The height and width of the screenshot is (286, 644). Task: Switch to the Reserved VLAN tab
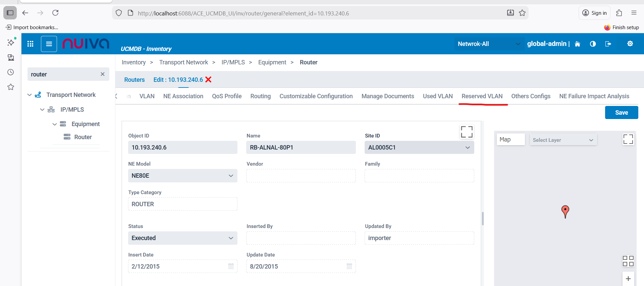(482, 96)
